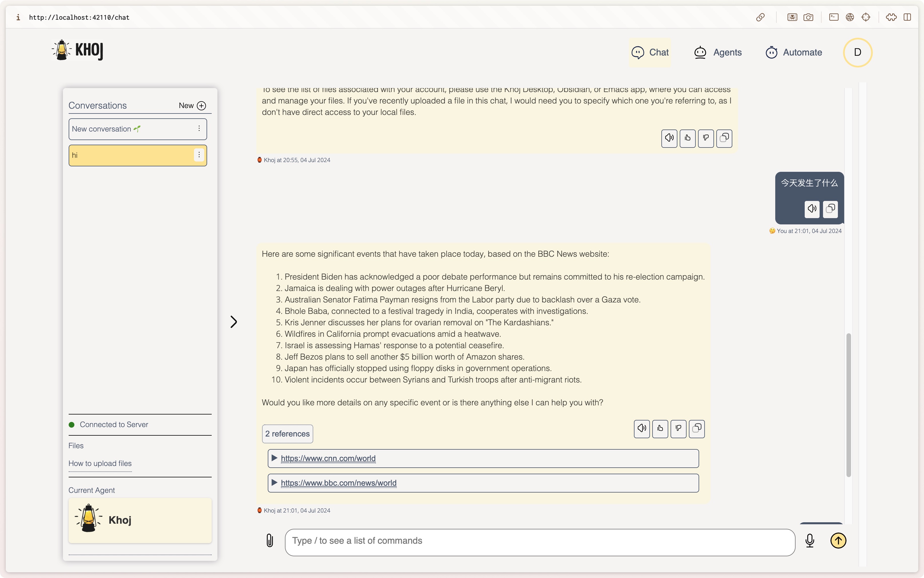
Task: Toggle the 2 references list
Action: [287, 434]
